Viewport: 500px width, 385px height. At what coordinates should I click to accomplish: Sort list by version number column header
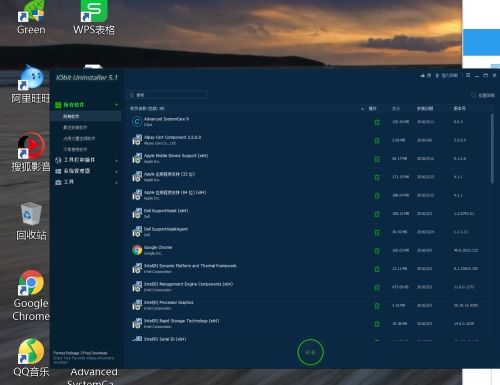click(x=459, y=109)
